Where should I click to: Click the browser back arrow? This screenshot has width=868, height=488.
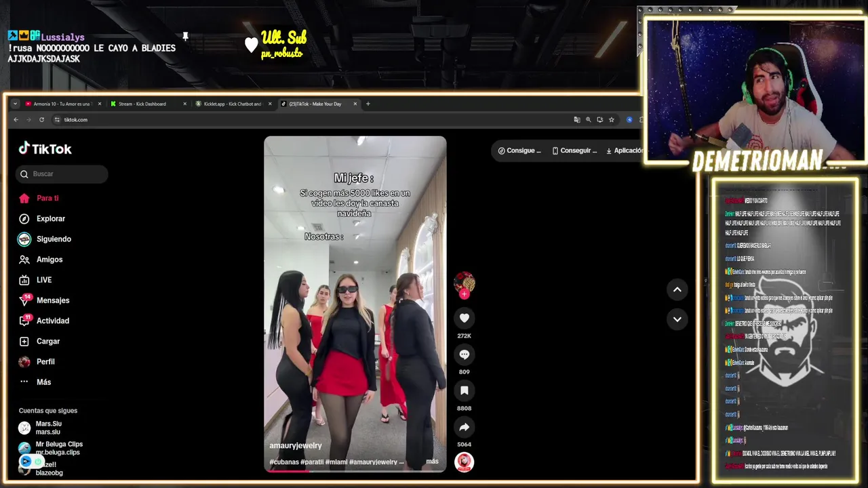point(16,120)
